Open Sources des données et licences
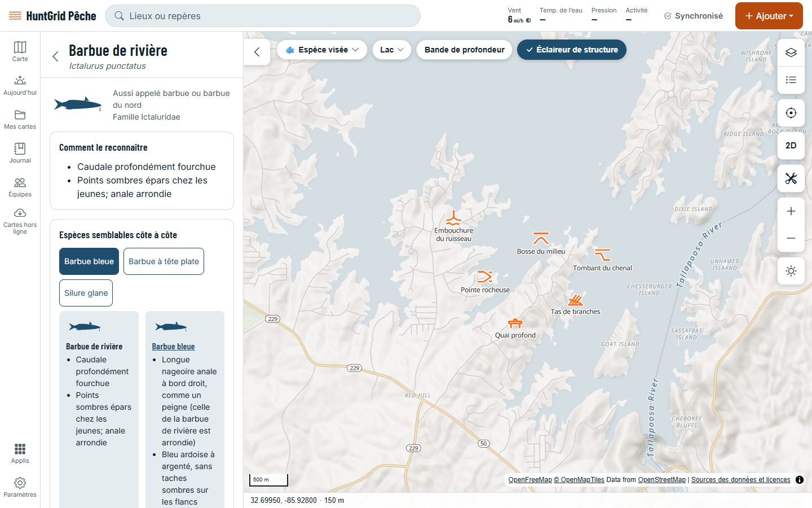This screenshot has height=508, width=812. (x=741, y=480)
